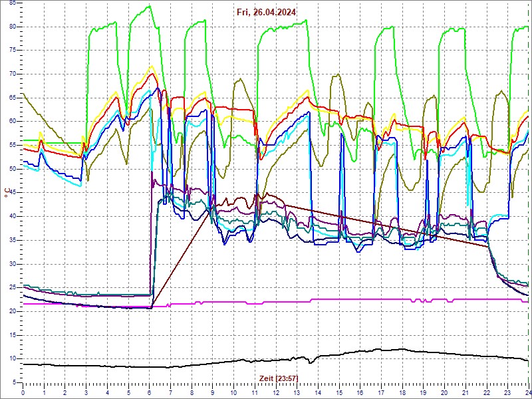The width and height of the screenshot is (532, 399).
Task: Click hour 0 on the time axis
Action: 23,392
